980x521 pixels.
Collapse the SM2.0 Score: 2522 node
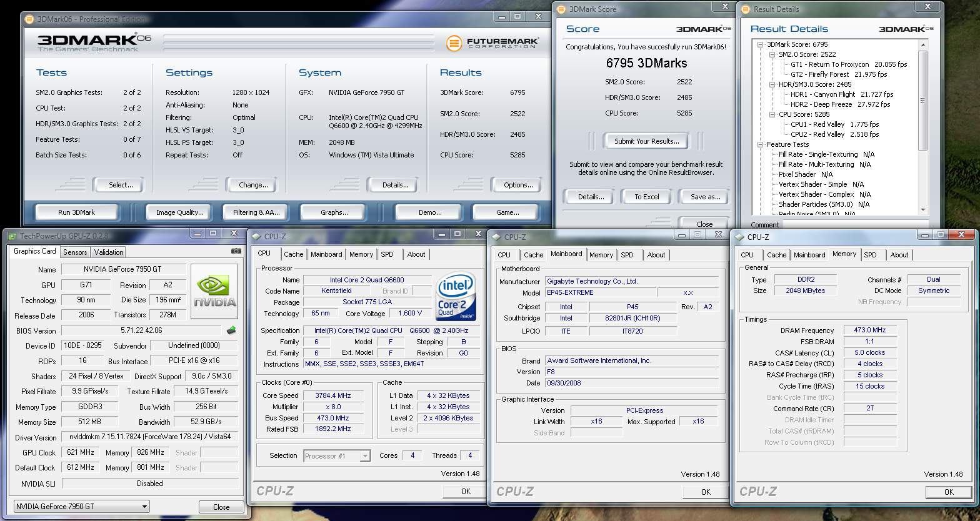772,54
